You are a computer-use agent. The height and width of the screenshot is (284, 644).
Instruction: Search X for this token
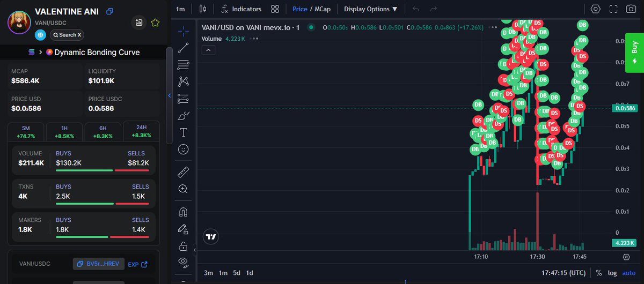tap(67, 35)
